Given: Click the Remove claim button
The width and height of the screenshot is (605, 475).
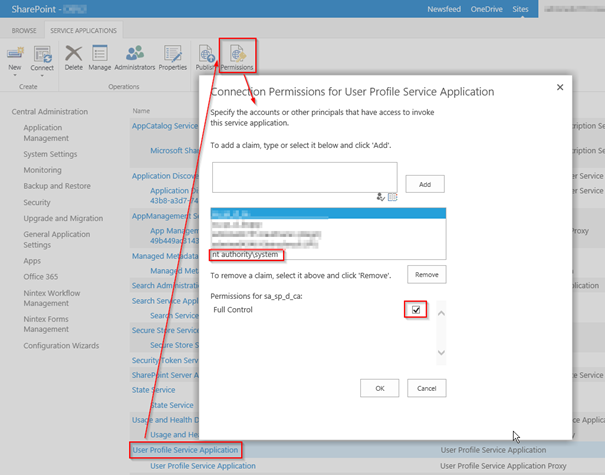Looking at the screenshot, I should (x=426, y=274).
